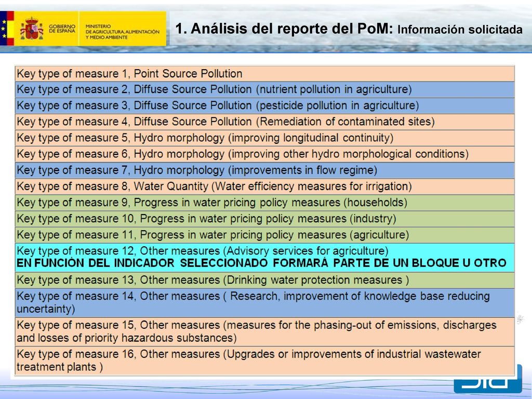This screenshot has width=532, height=399.
Task: Click the slide title Análisis del reporte del PoM
Action: 284,29
